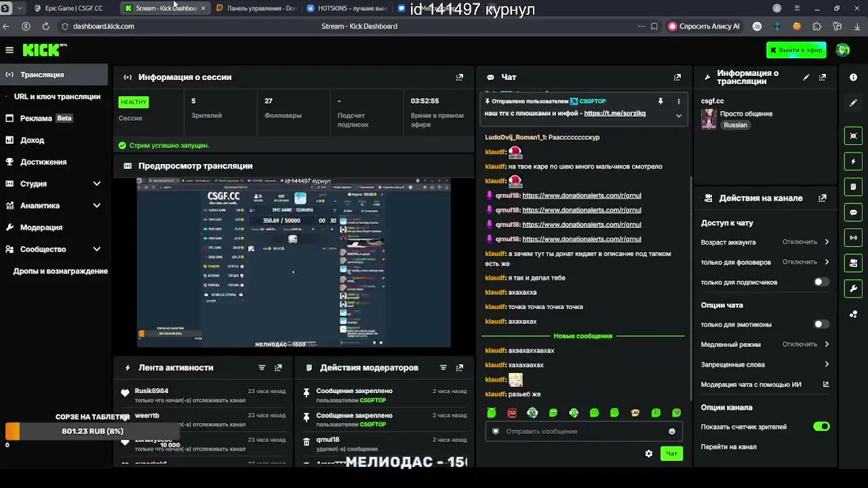Bookmark this page in the address bar
Viewport: 868px width, 488px height.
(x=654, y=26)
